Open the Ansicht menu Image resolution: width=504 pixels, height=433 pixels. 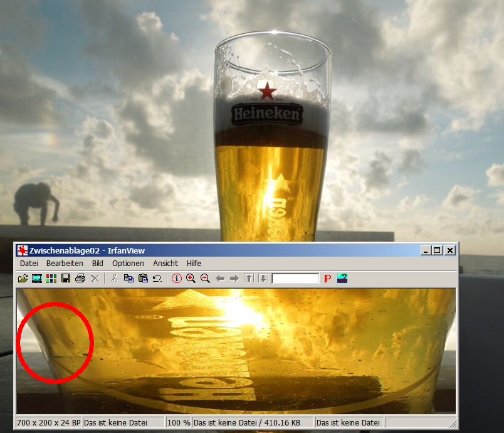[x=165, y=264]
